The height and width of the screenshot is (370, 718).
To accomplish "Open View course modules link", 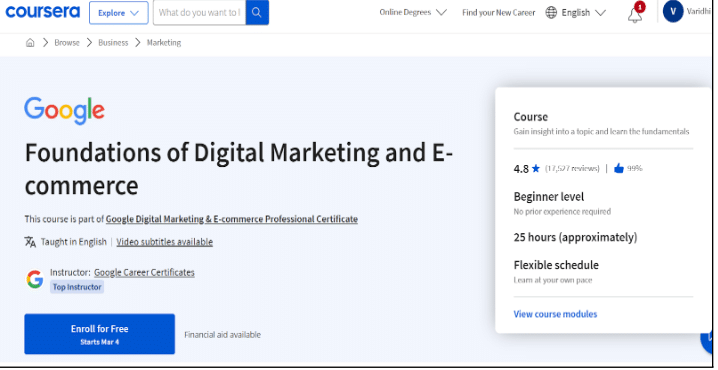I will pos(555,314).
